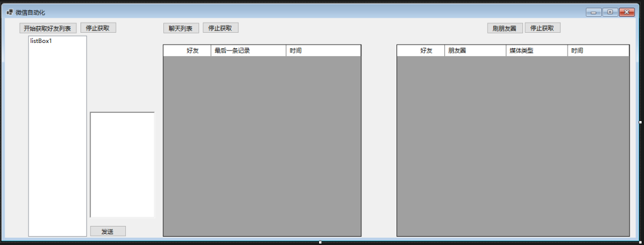Click 时间 column header in chat records table
Screen dimensions: 644x245
coord(323,51)
